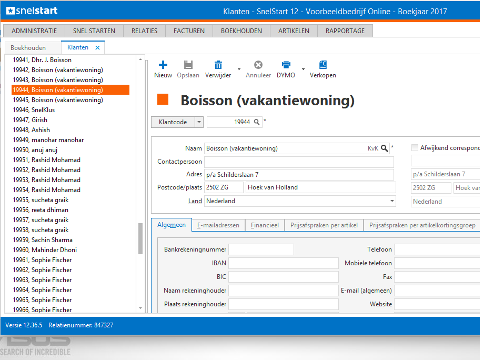Open the RELATIES menu
Screen dimensions: 480x360
144,31
